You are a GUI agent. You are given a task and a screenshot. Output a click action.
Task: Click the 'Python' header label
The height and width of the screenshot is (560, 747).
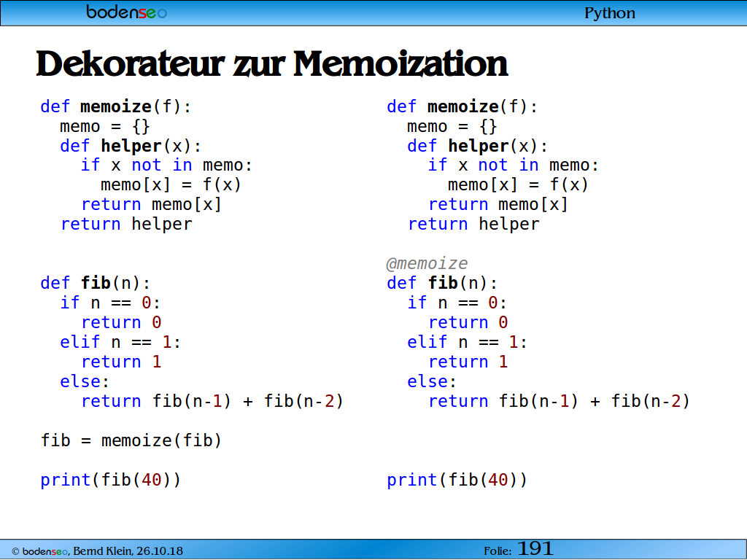coord(609,13)
